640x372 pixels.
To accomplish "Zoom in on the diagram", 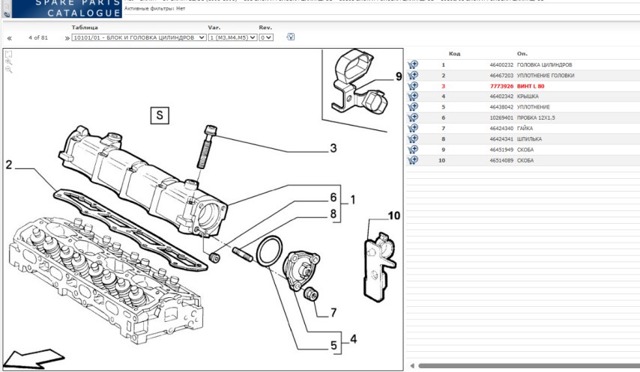I will coord(9,62).
